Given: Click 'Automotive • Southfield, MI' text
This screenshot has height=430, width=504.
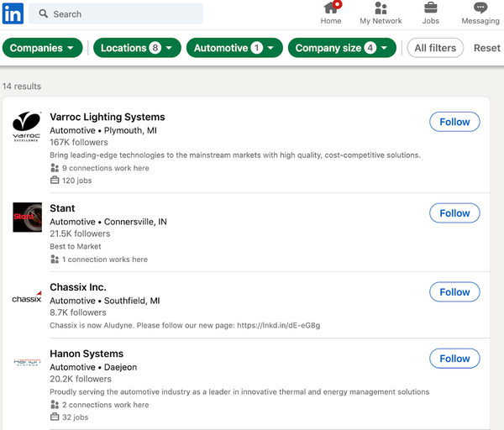Looking at the screenshot, I should coord(105,301).
